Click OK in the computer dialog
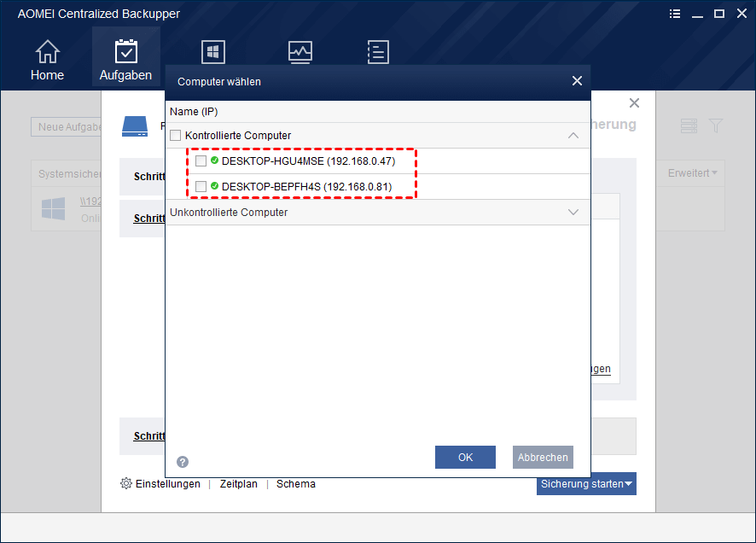The image size is (756, 543). pos(465,457)
